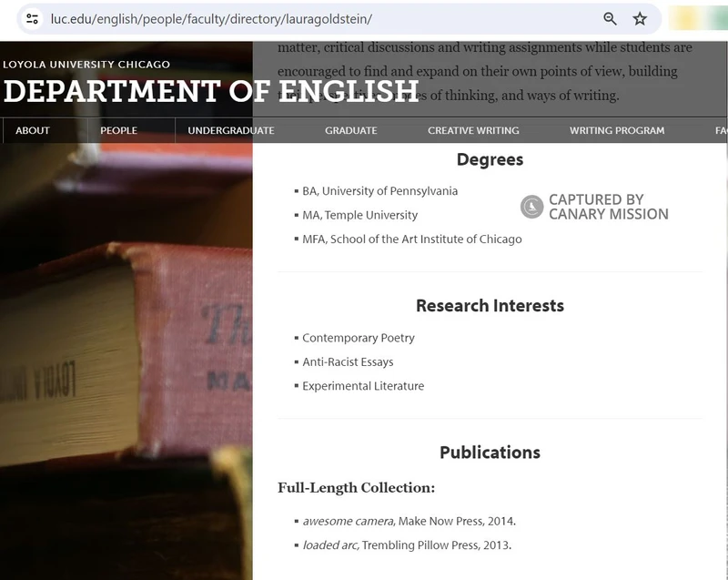Open the Undergraduate menu
This screenshot has height=580, width=728.
pyautogui.click(x=231, y=130)
